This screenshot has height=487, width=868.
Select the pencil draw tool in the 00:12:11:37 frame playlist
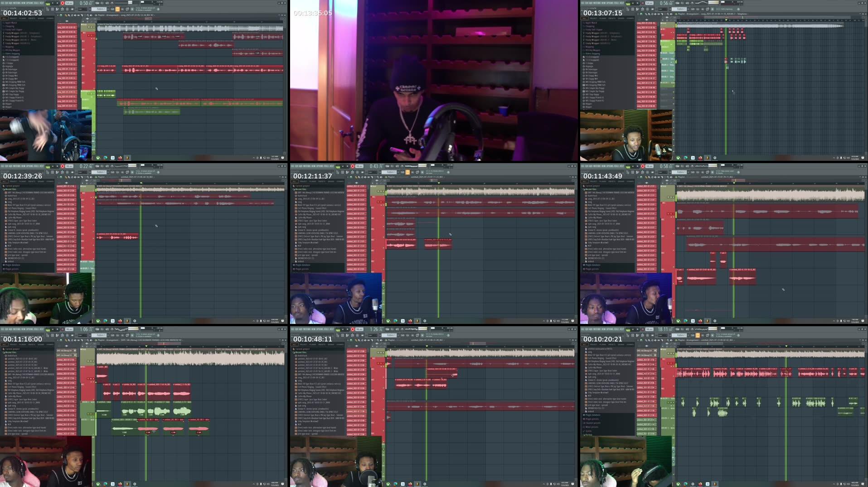click(x=356, y=177)
